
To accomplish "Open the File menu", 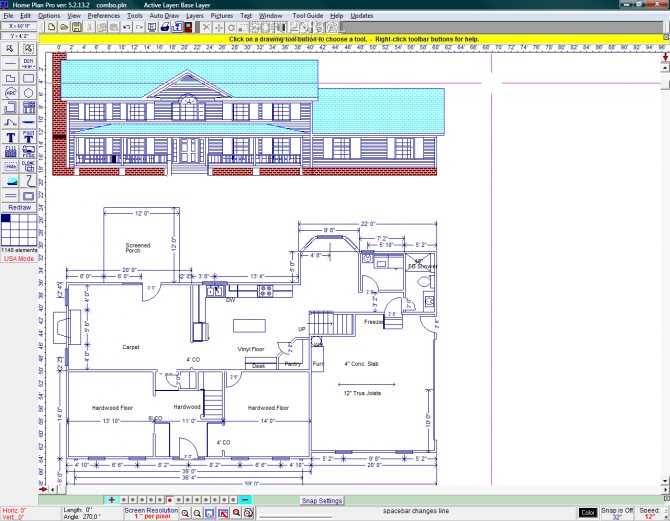I will click(8, 16).
